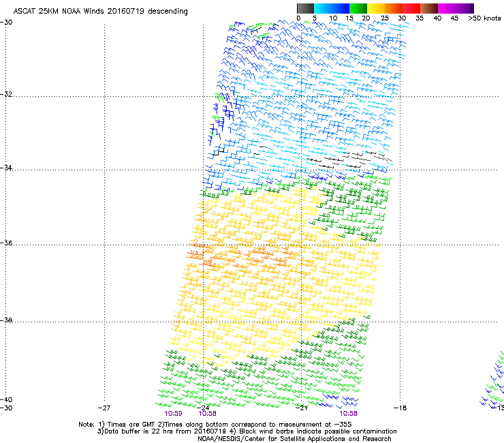504x443 pixels.
Task: Click the "10:58" time stamp below longitude -24
Action: (207, 414)
